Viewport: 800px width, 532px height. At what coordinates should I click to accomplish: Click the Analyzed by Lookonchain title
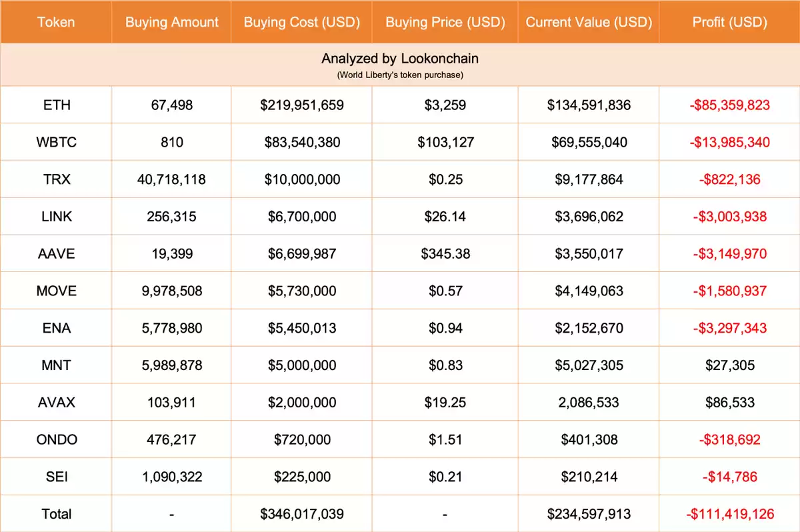pos(400,59)
